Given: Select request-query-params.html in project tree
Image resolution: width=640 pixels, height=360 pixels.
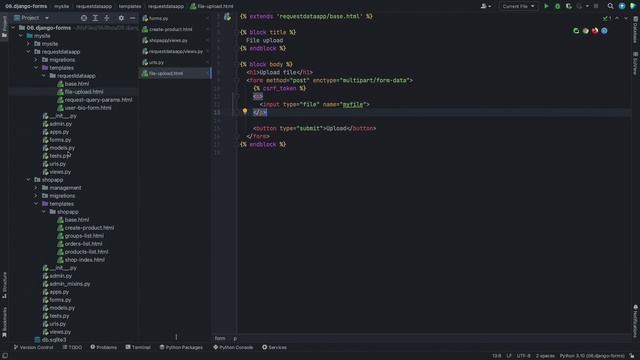Looking at the screenshot, I should point(98,100).
